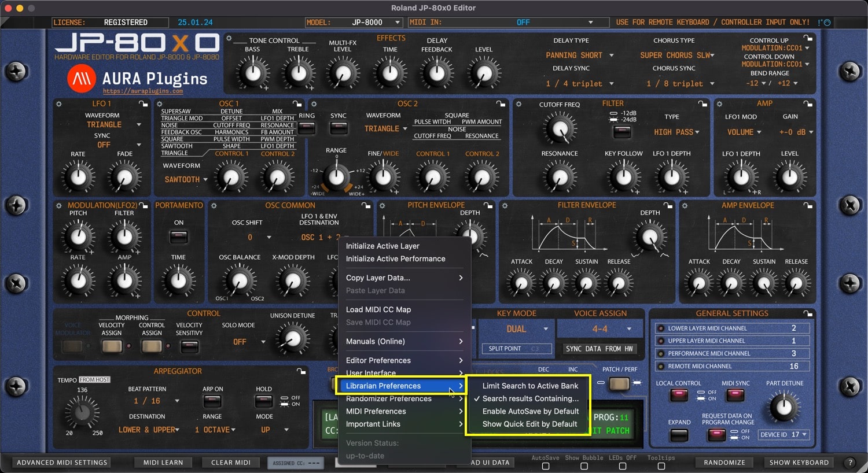The image size is (868, 473).
Task: Toggle the Portamento ON switch
Action: click(179, 236)
